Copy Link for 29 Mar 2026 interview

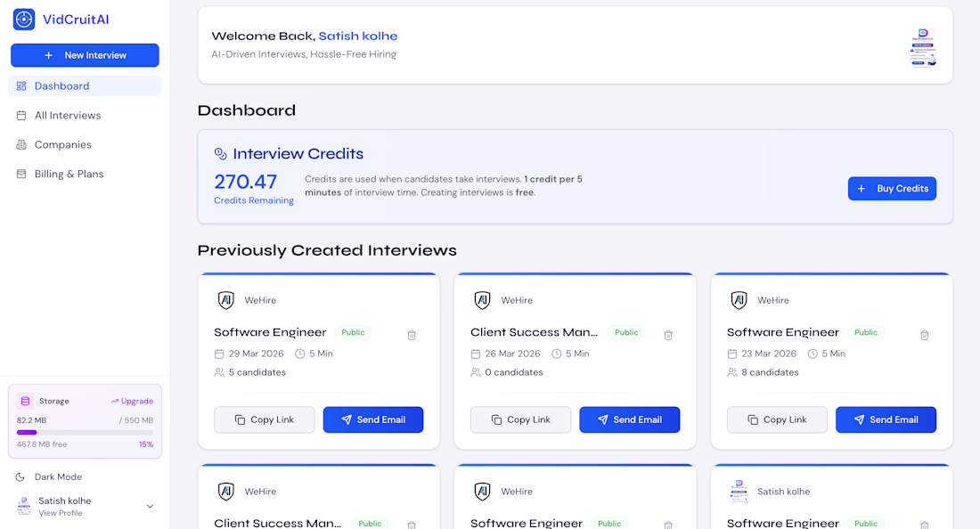pos(265,419)
